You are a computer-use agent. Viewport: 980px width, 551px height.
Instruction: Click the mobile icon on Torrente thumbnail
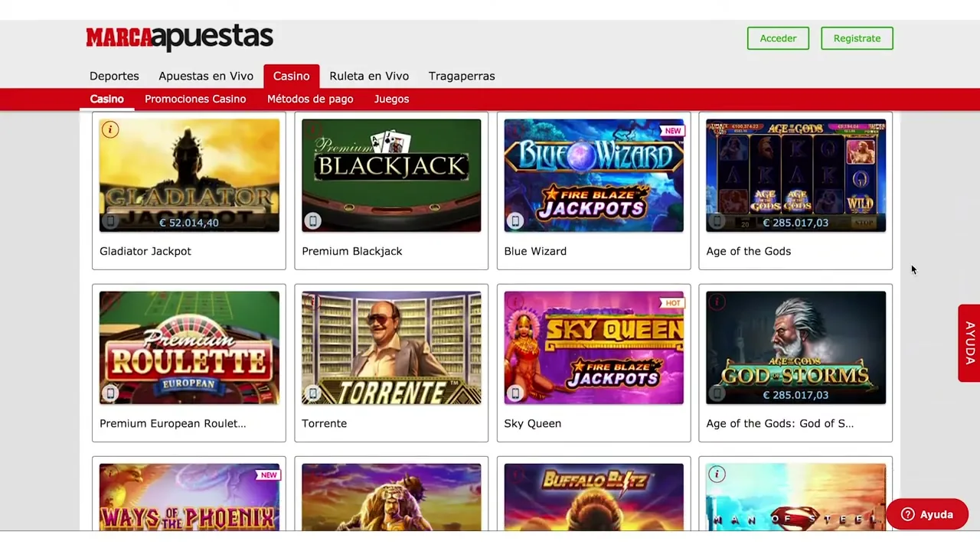312,393
